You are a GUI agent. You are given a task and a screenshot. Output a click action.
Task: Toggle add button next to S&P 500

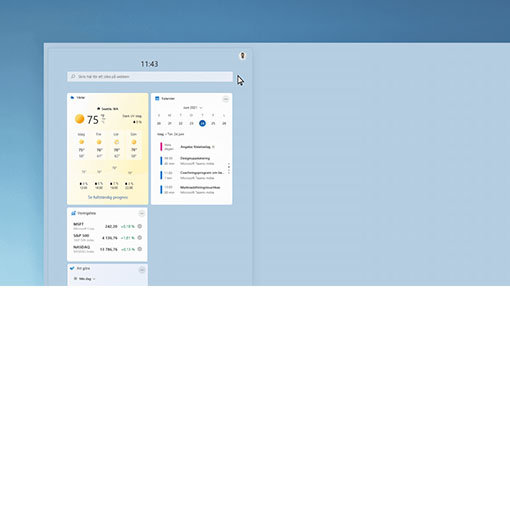140,238
